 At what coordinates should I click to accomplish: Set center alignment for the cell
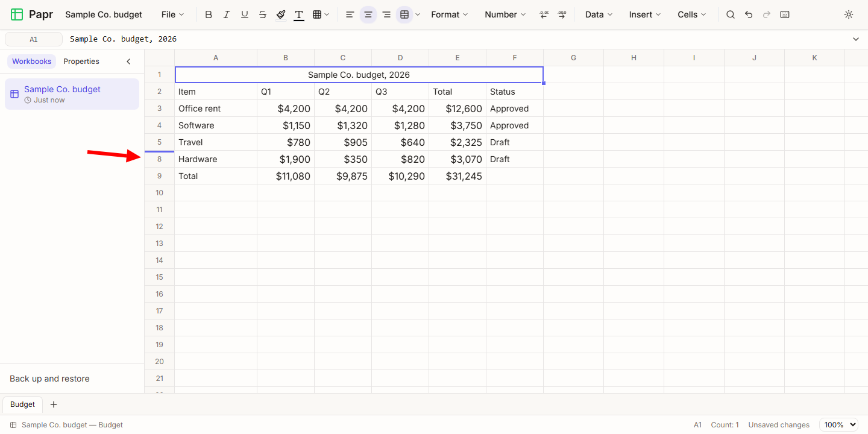tap(368, 14)
